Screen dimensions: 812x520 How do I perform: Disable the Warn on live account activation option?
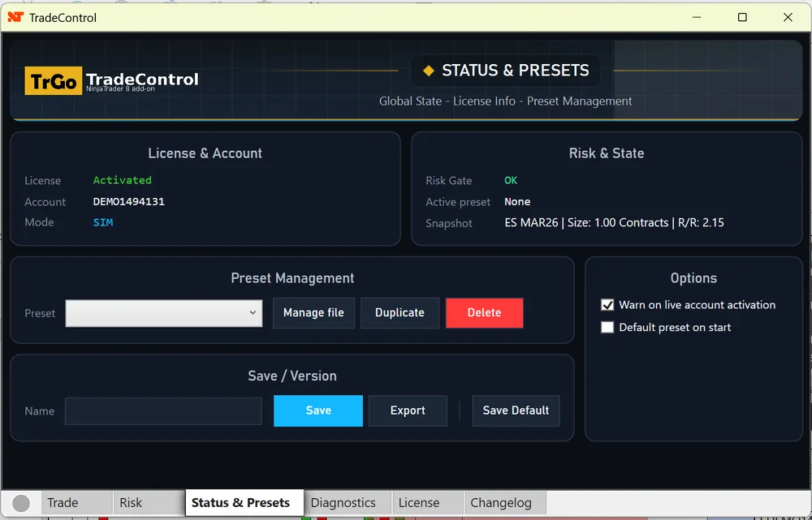click(x=607, y=306)
